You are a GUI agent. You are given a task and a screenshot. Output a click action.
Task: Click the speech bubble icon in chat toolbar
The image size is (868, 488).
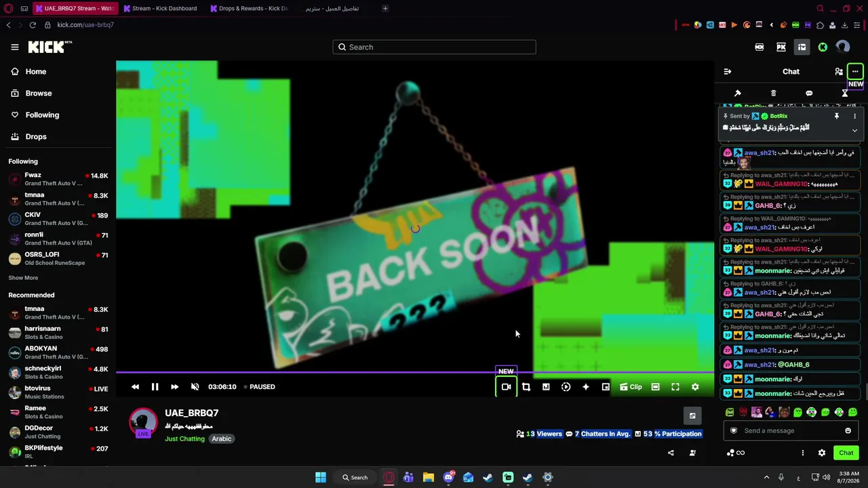pyautogui.click(x=809, y=93)
